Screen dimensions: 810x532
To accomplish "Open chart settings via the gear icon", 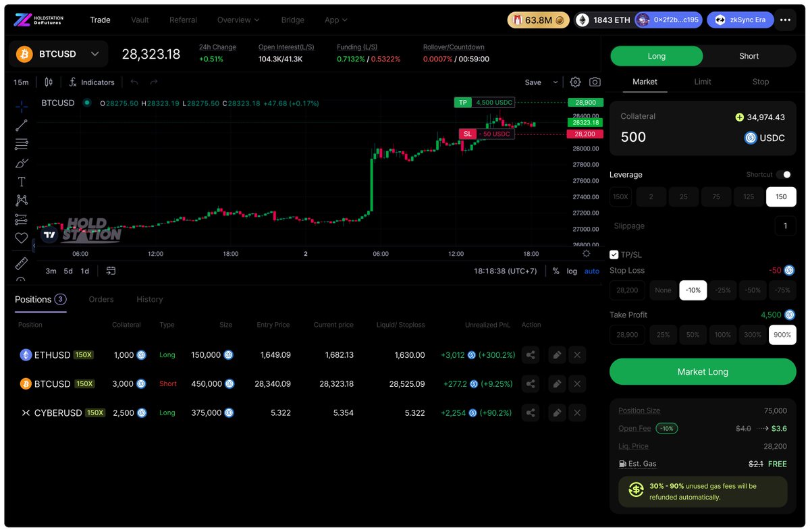I will coord(575,82).
